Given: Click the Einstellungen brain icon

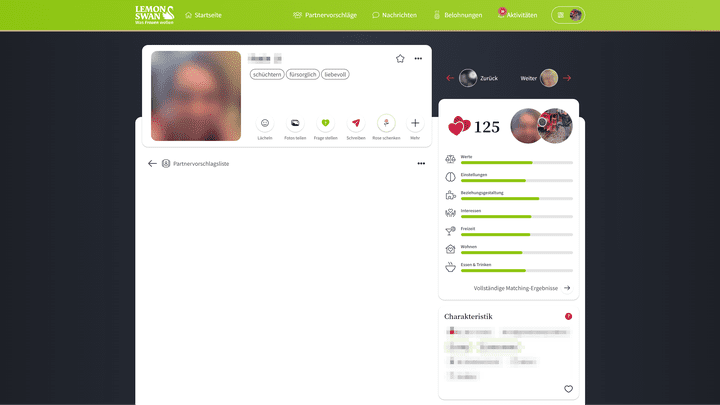Looking at the screenshot, I should pos(450,177).
